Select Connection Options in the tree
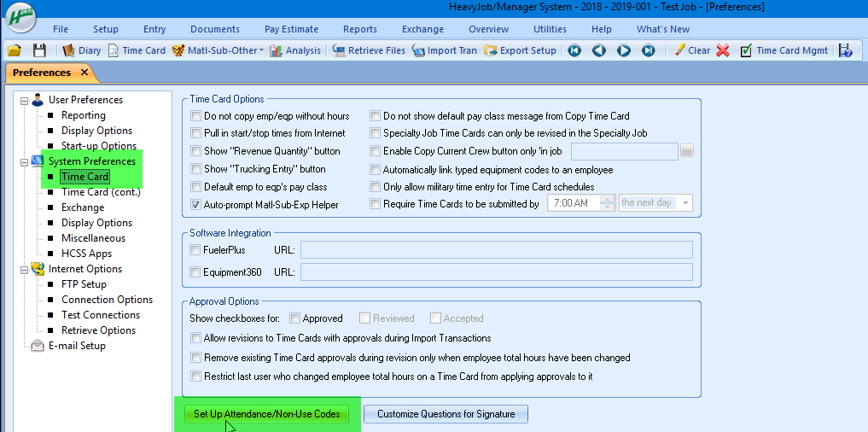The width and height of the screenshot is (868, 432). pos(107,300)
